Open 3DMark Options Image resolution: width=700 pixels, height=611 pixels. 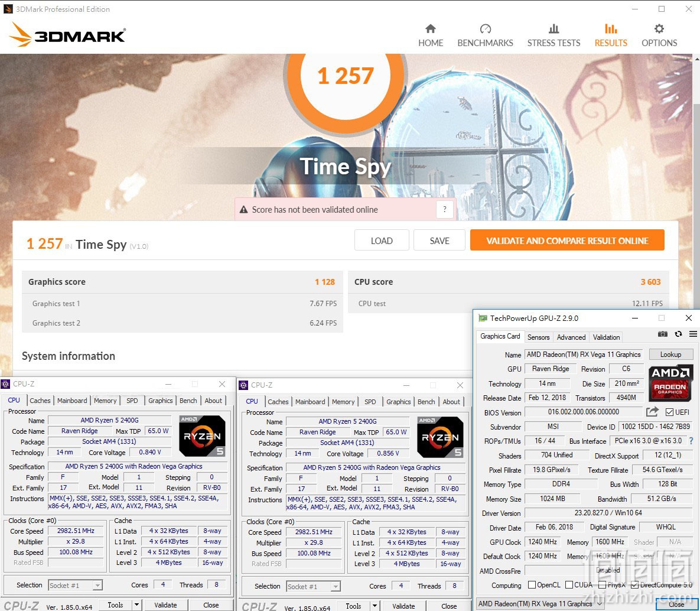tap(659, 35)
